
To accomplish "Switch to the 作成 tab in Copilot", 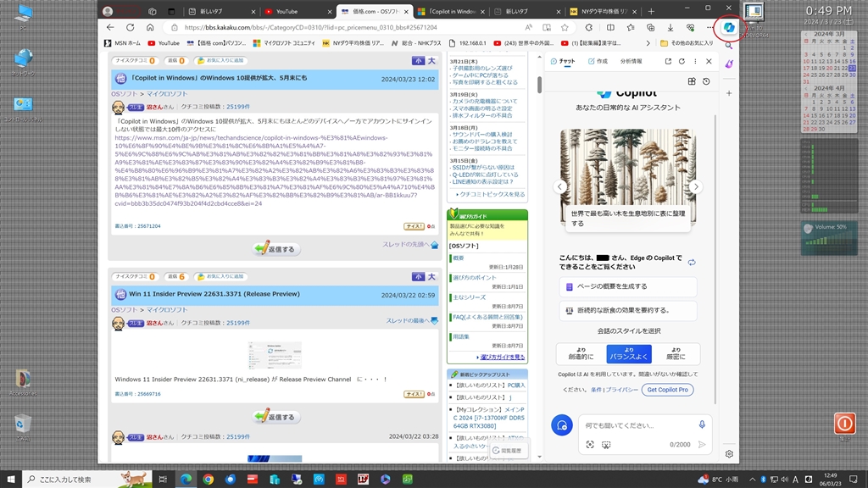I will tap(598, 61).
